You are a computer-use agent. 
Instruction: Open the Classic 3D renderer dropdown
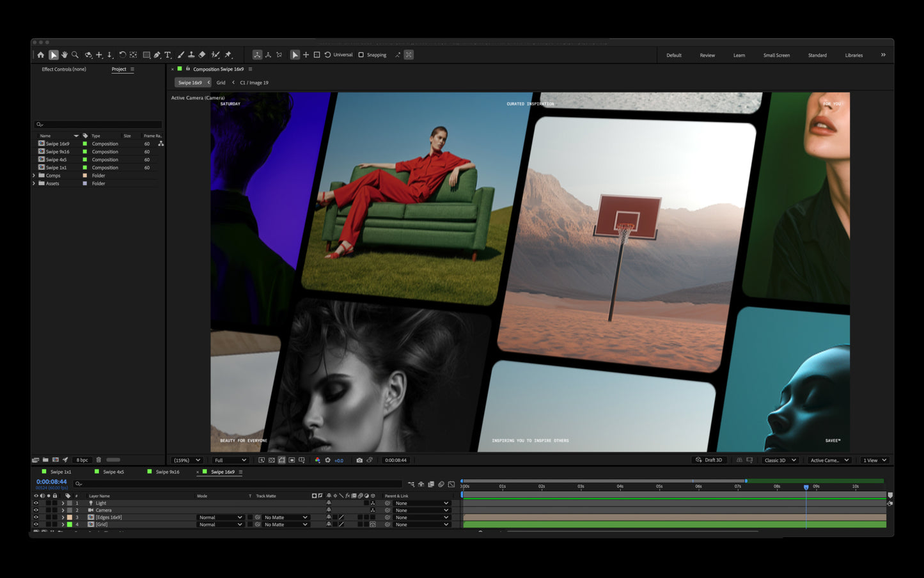[x=781, y=460]
